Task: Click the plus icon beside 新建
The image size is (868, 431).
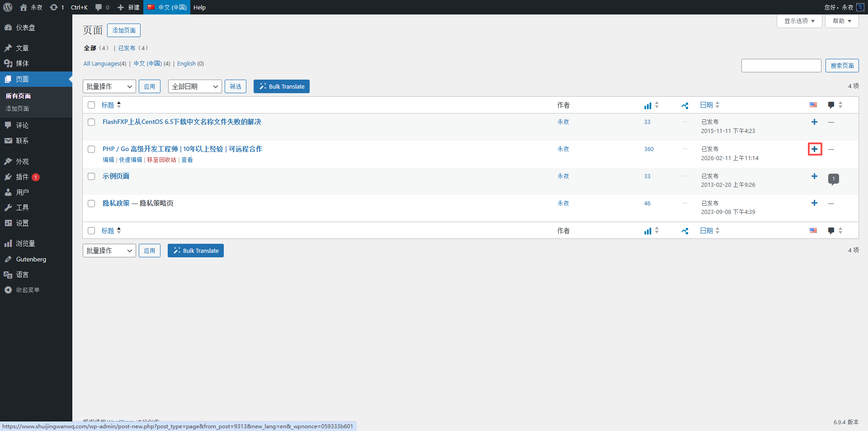Action: (x=121, y=7)
